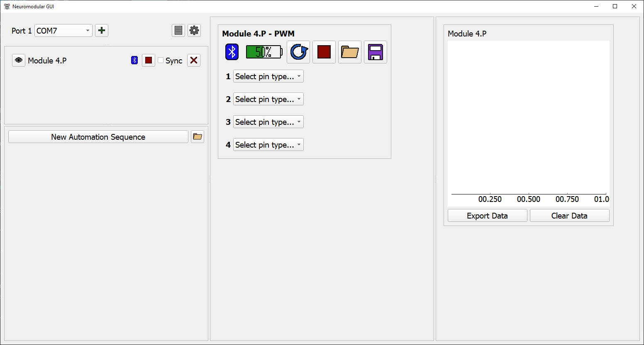Click the 00.500 axis tick label
Image resolution: width=644 pixels, height=345 pixels.
(x=529, y=199)
